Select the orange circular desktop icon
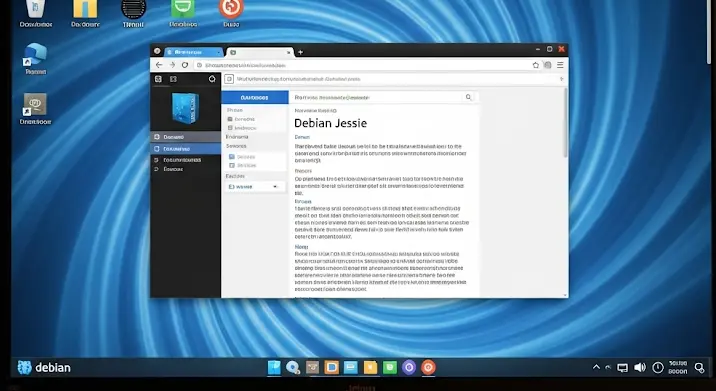 click(231, 13)
